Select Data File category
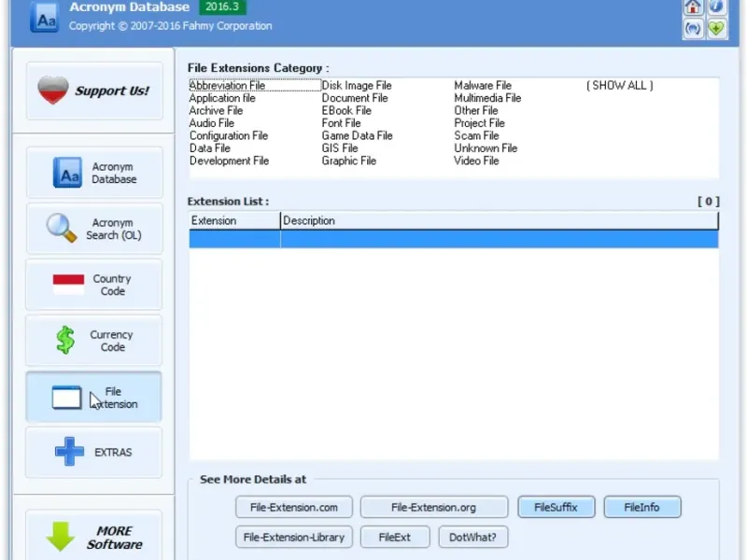The width and height of the screenshot is (747, 560). (209, 148)
